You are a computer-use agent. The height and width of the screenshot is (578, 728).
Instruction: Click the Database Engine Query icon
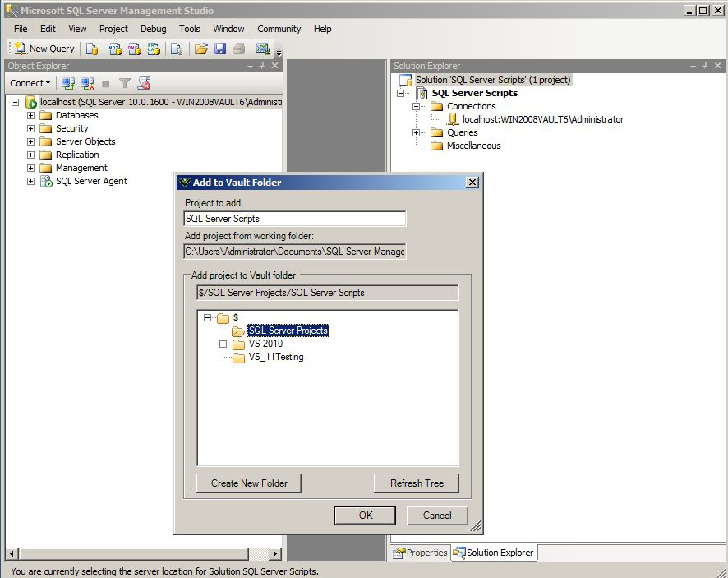coord(92,49)
